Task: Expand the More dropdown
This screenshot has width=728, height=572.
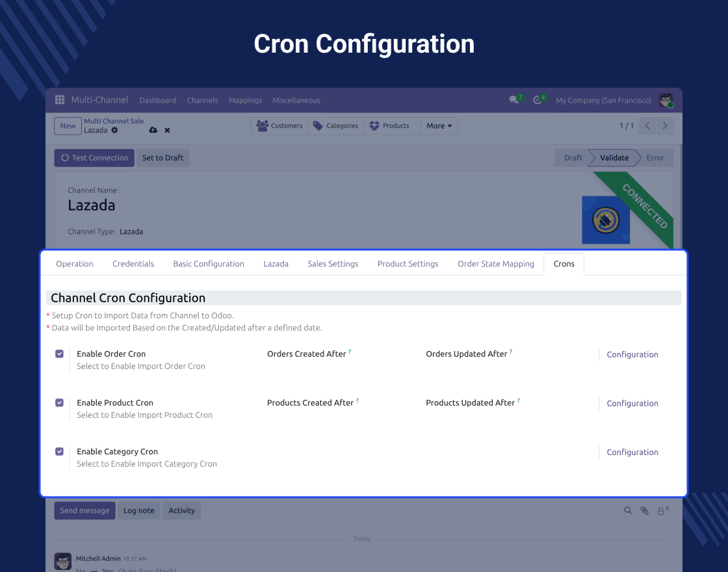Action: tap(439, 126)
